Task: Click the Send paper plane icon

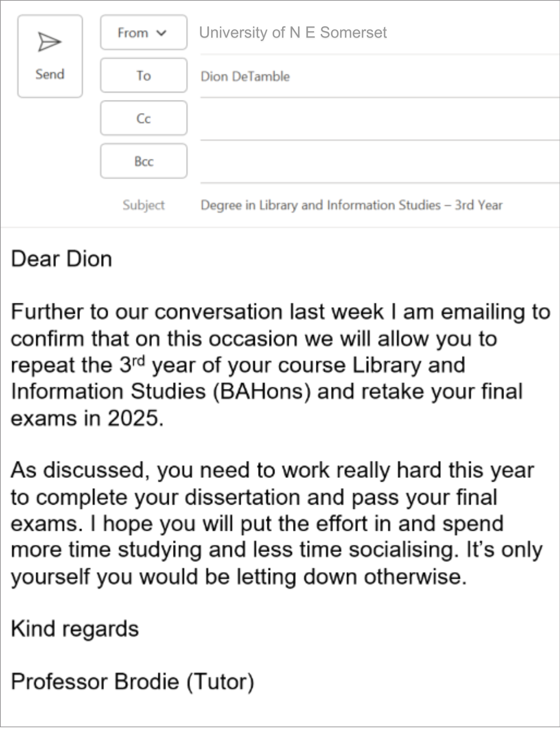Action: click(50, 42)
